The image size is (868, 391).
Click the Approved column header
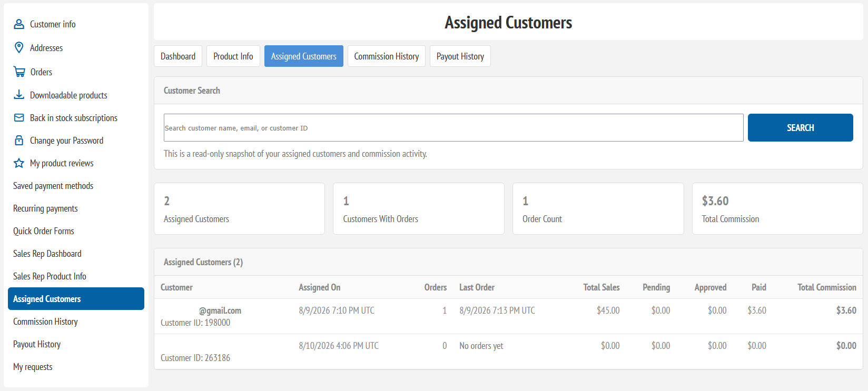pos(711,287)
